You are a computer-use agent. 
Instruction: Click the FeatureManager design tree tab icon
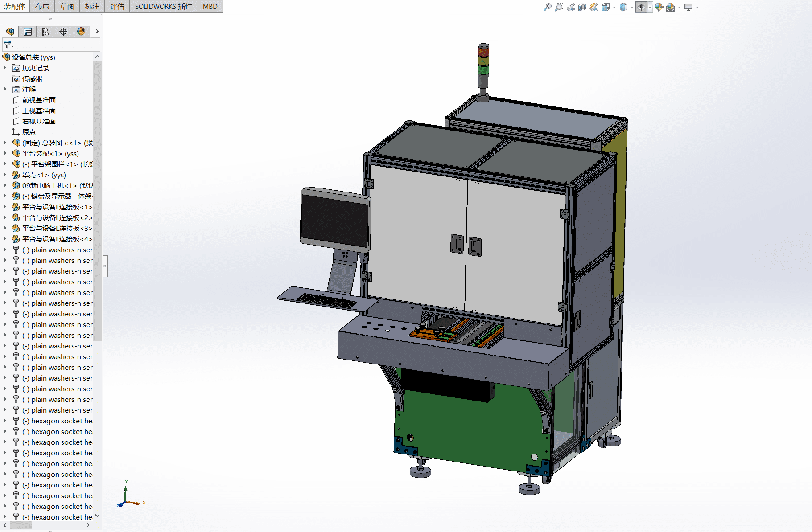10,32
